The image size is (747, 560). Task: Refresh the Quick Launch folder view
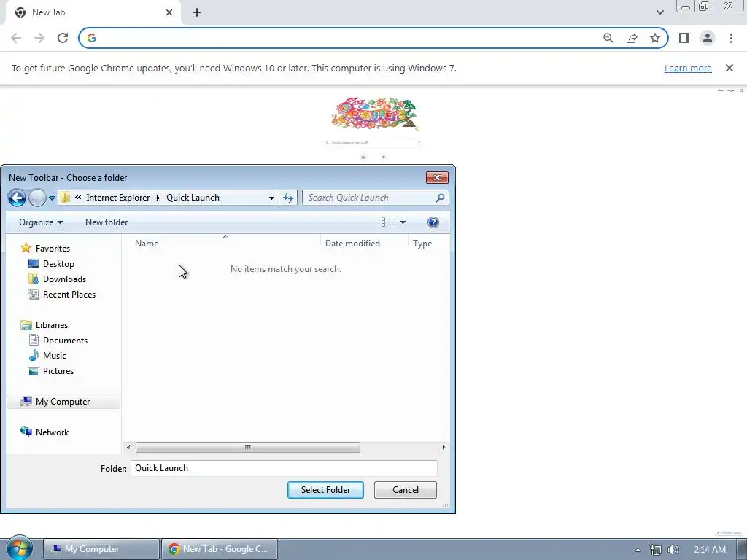pos(288,198)
